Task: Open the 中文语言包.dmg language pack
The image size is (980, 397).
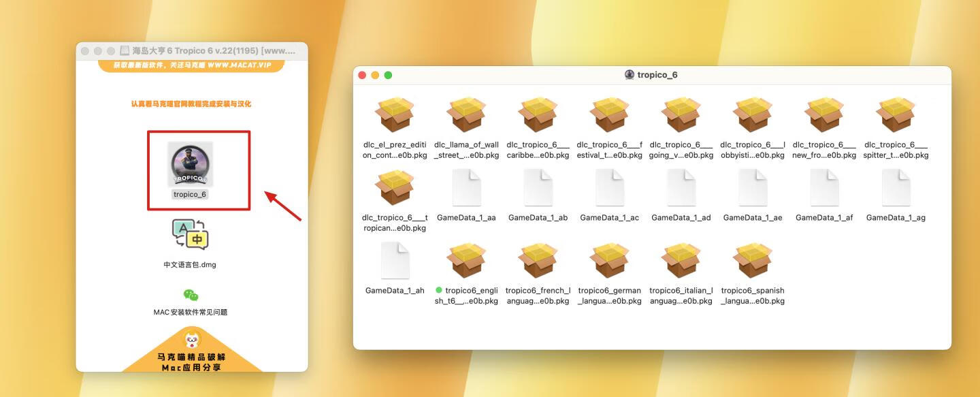Action: [191, 234]
